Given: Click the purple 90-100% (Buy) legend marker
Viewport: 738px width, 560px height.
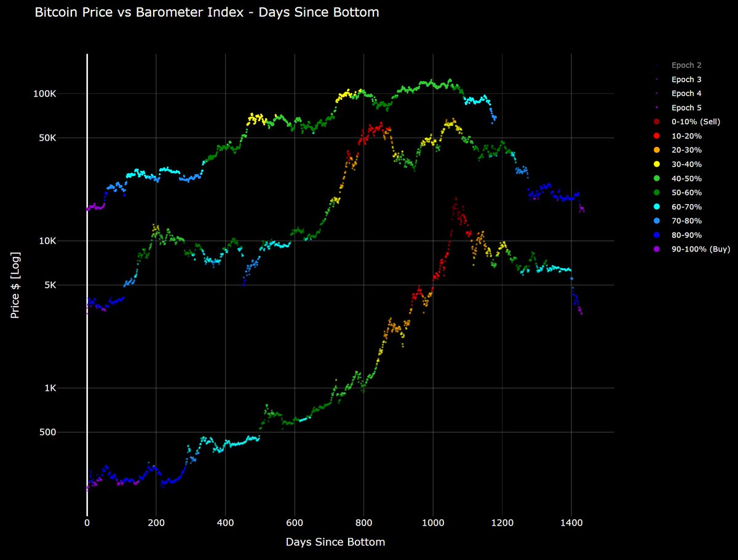Looking at the screenshot, I should 657,249.
